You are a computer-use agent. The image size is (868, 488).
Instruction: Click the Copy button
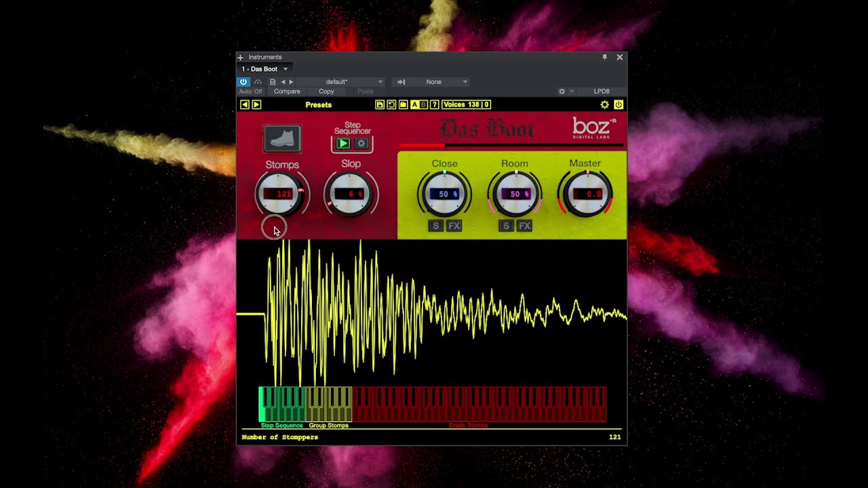tap(326, 91)
